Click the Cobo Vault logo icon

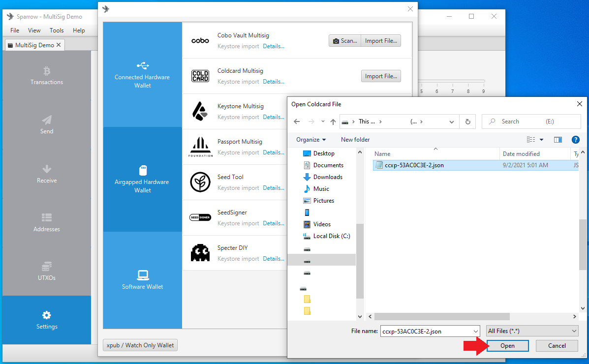tap(200, 40)
